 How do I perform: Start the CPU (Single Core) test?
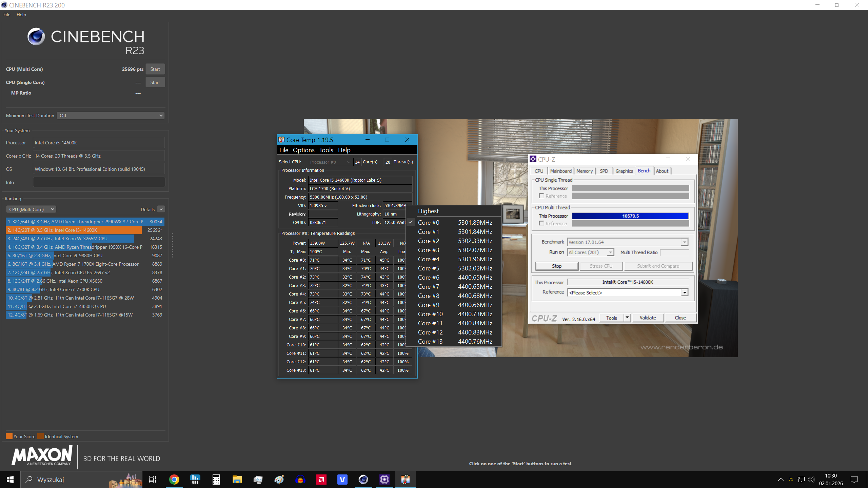[x=155, y=82]
